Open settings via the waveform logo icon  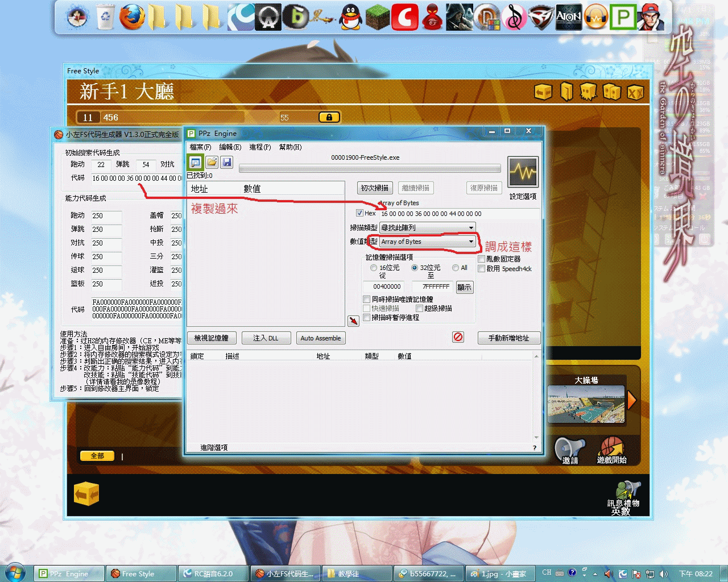pyautogui.click(x=522, y=172)
